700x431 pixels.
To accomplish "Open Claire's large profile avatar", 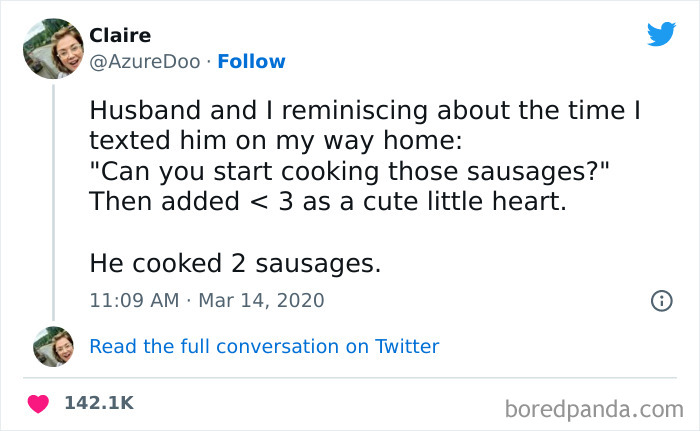I will coord(54,48).
